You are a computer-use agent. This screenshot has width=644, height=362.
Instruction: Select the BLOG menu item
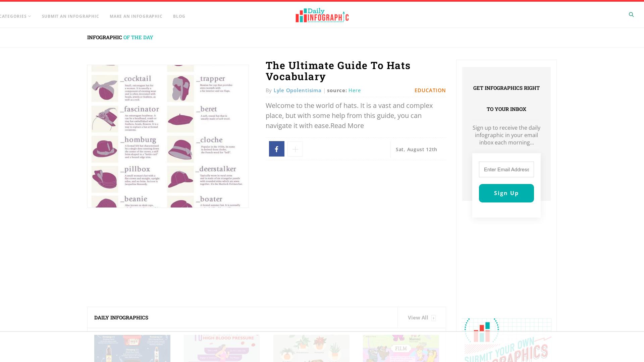179,16
